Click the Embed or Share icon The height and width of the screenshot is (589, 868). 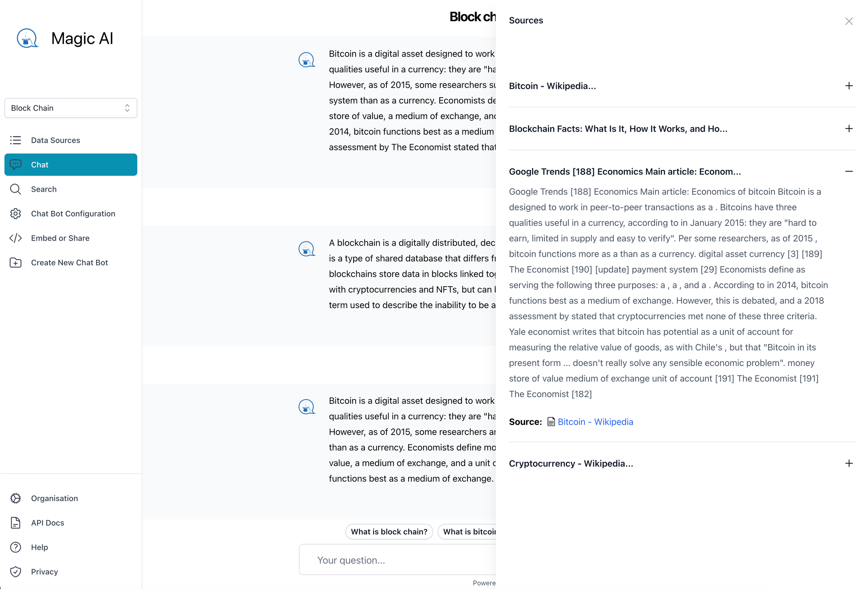click(16, 238)
